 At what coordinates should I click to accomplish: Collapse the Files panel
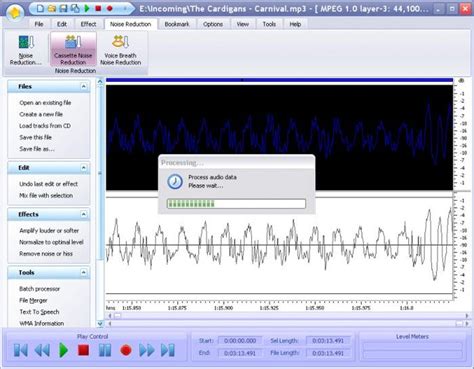[83, 87]
